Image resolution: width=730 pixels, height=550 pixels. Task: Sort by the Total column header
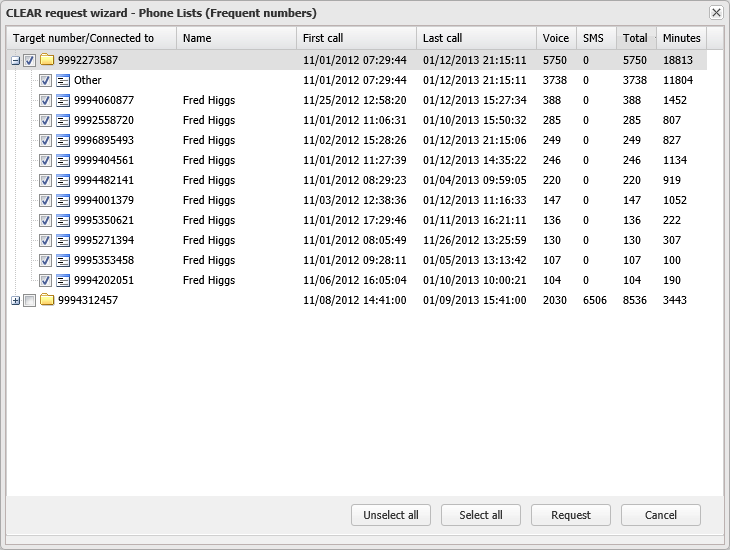pos(634,38)
